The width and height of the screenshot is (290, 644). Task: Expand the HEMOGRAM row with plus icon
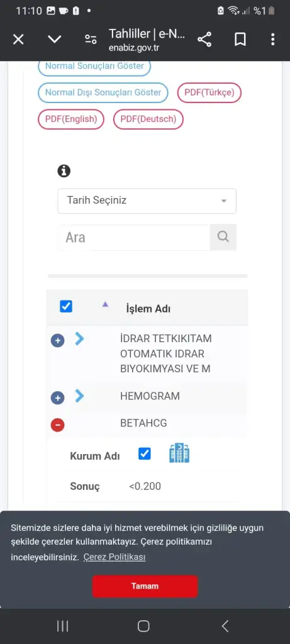coord(57,398)
